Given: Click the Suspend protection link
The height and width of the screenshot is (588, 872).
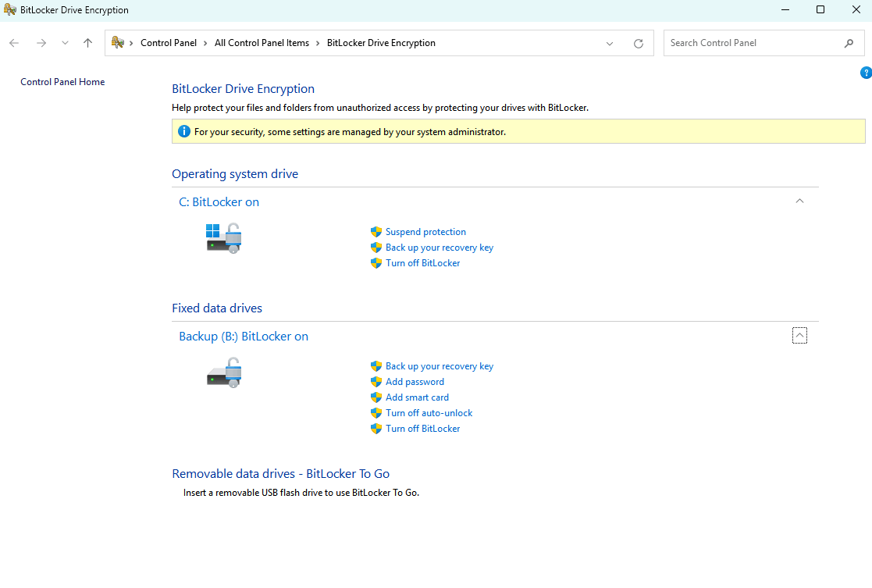Looking at the screenshot, I should click(x=425, y=232).
